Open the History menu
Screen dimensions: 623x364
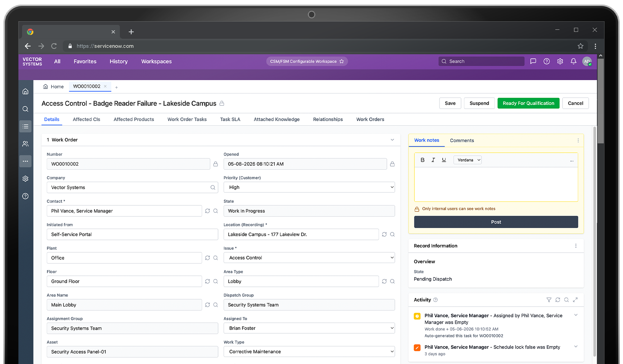(x=118, y=61)
